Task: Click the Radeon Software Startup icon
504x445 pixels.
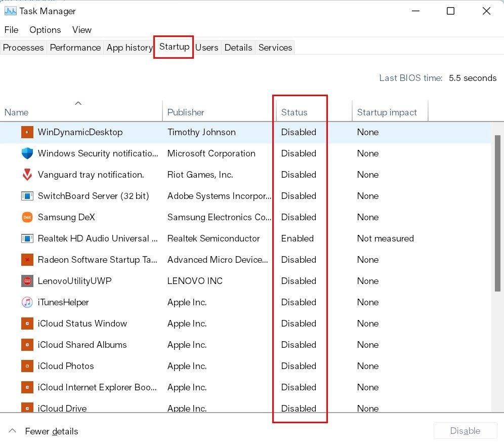Action: click(27, 260)
